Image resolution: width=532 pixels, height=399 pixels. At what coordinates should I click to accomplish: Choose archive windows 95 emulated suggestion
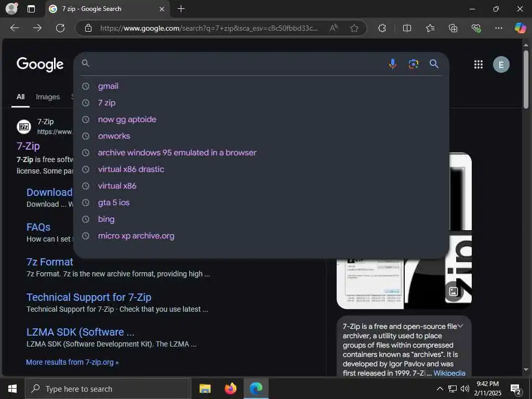point(261,153)
